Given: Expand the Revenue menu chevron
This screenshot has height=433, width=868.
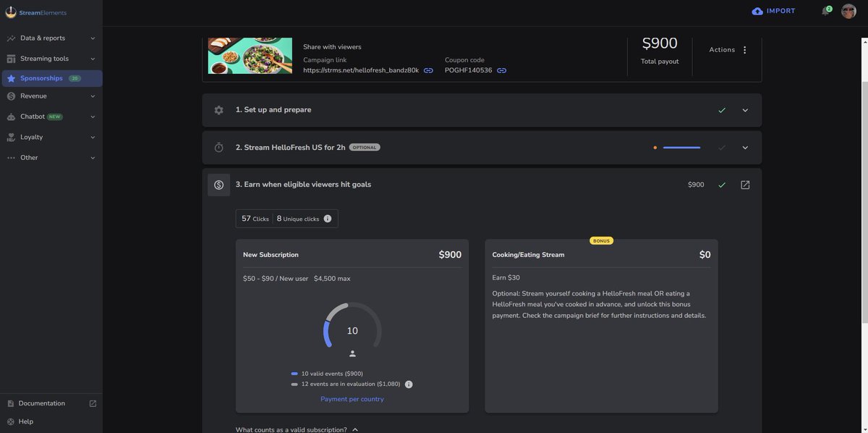Looking at the screenshot, I should tap(93, 96).
